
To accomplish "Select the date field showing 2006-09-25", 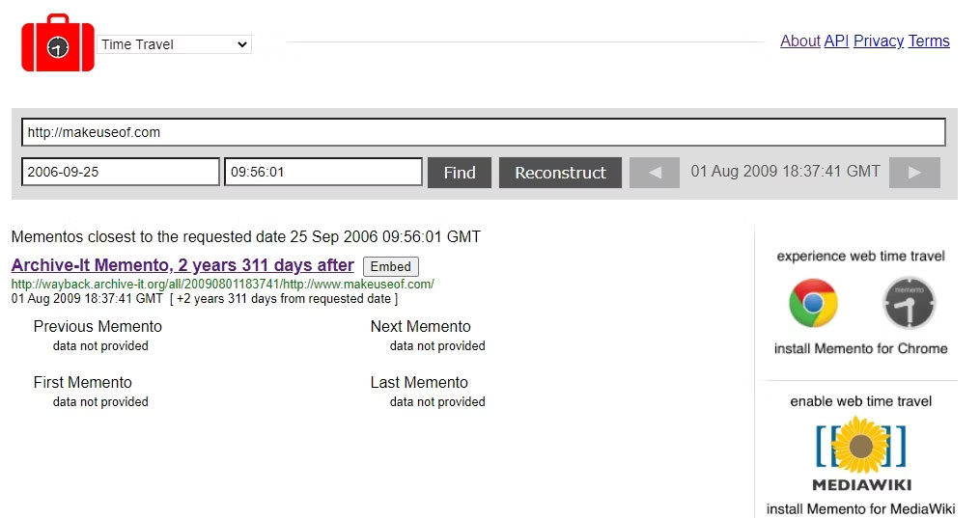I will pyautogui.click(x=121, y=172).
